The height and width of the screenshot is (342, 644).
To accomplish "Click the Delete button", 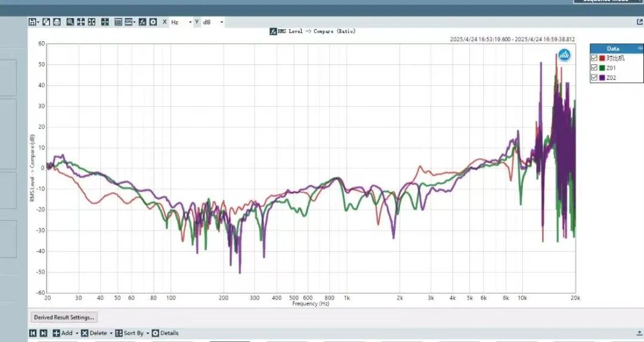I will (x=94, y=334).
